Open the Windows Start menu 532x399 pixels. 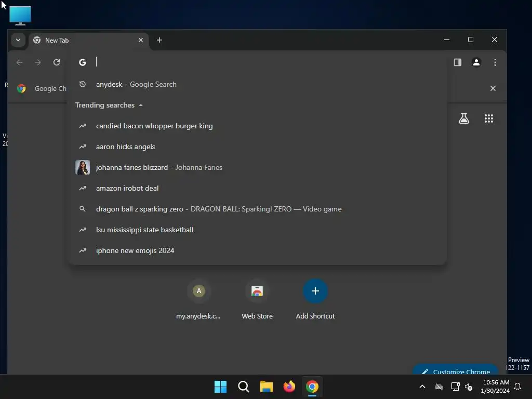tap(220, 387)
